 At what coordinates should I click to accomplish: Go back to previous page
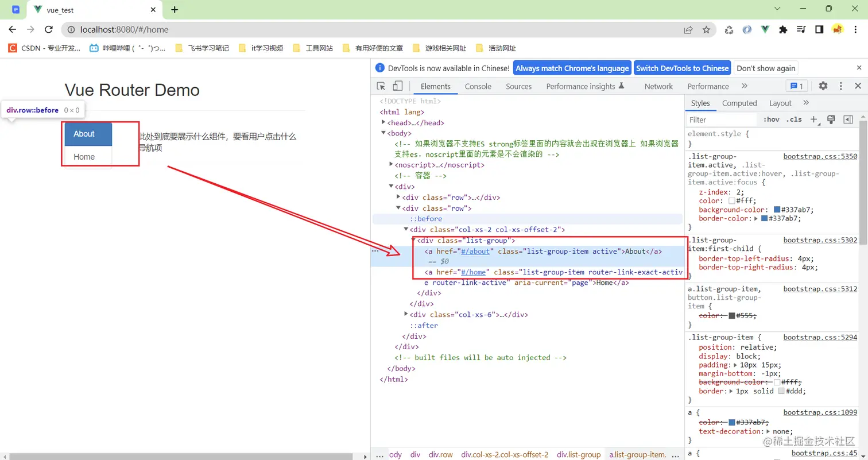13,29
